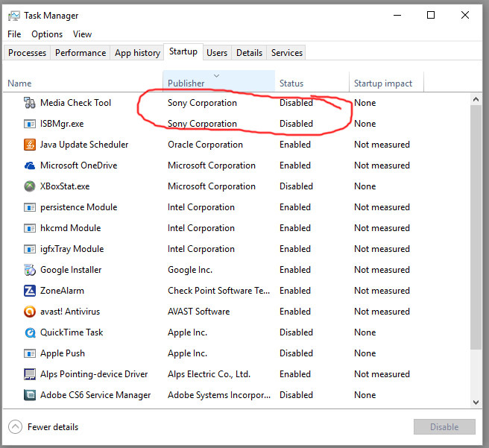Click the XBoxStat.exe Xbox icon
The height and width of the screenshot is (448, 489).
pyautogui.click(x=30, y=186)
